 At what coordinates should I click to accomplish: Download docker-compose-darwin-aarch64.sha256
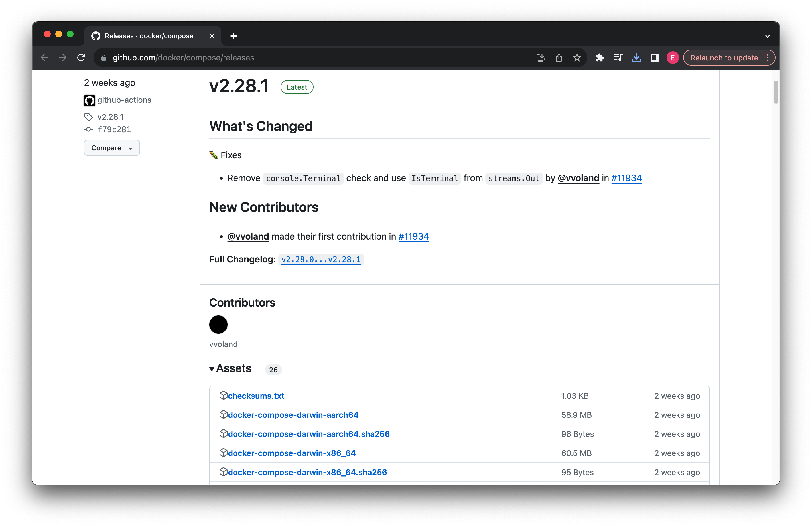[x=309, y=434]
